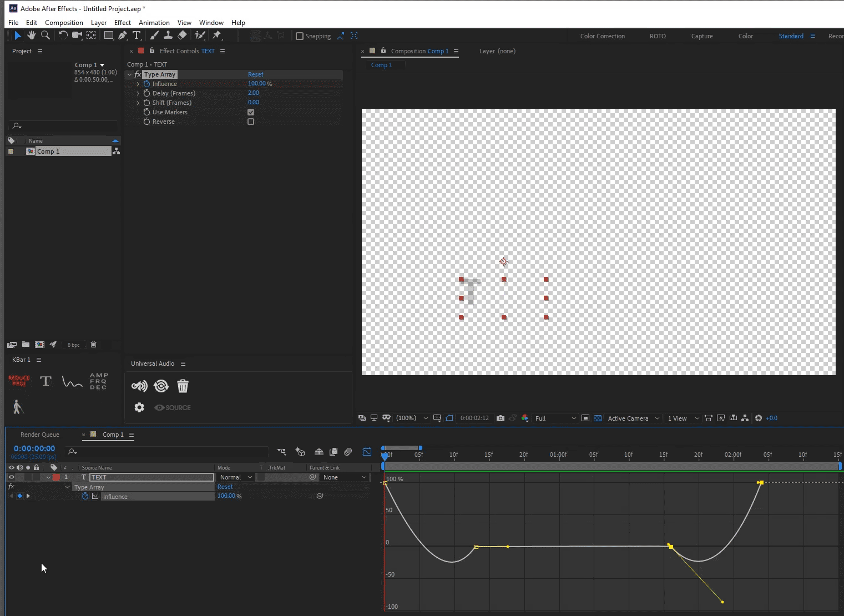Toggle frame blending for layers in timeline
The width and height of the screenshot is (844, 616).
pos(333,452)
